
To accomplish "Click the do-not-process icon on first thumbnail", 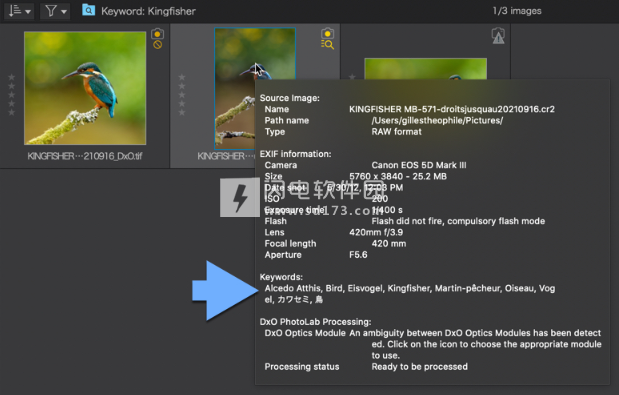I will tap(158, 45).
